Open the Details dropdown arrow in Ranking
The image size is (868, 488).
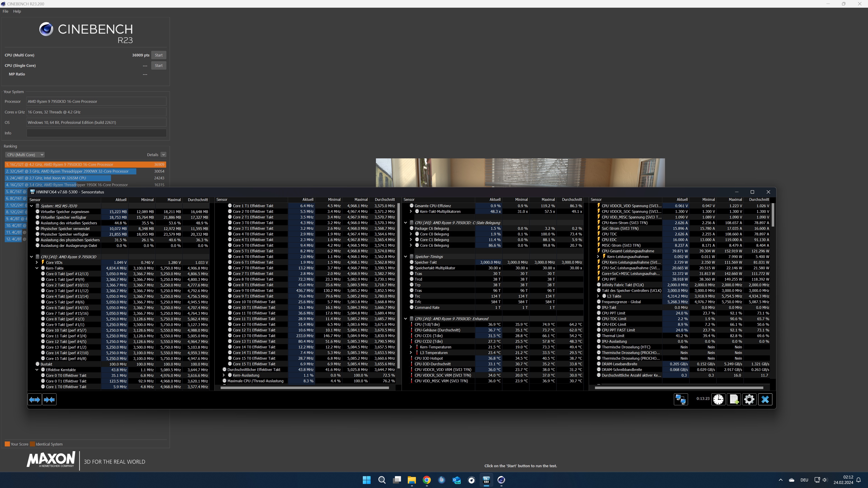point(163,155)
